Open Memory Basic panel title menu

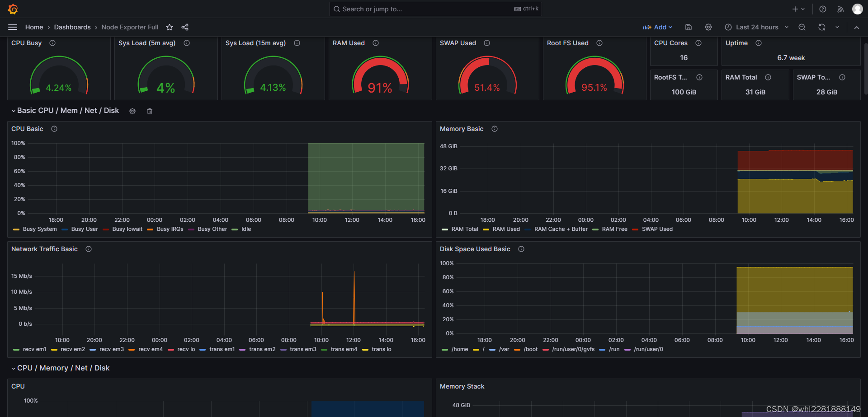click(x=462, y=129)
